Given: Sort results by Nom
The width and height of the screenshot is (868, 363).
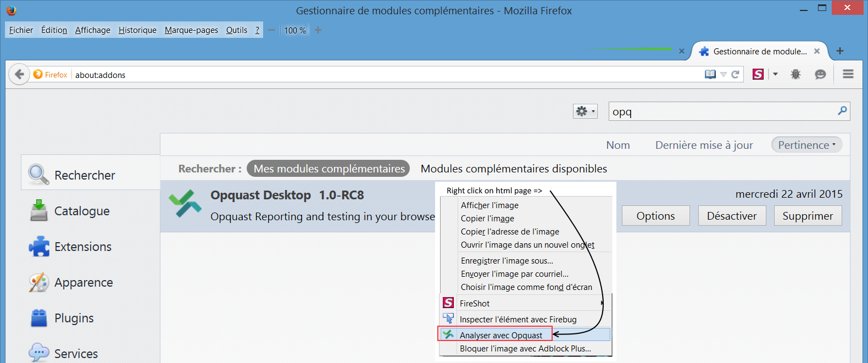Looking at the screenshot, I should 618,145.
